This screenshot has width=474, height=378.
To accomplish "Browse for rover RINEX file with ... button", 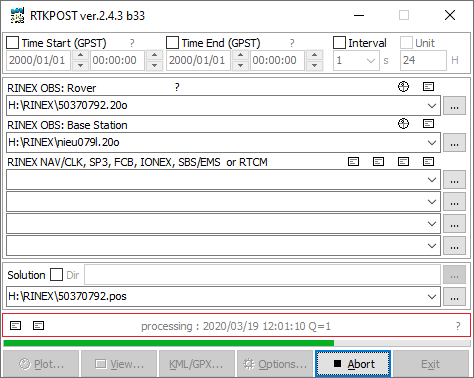I will tap(454, 106).
